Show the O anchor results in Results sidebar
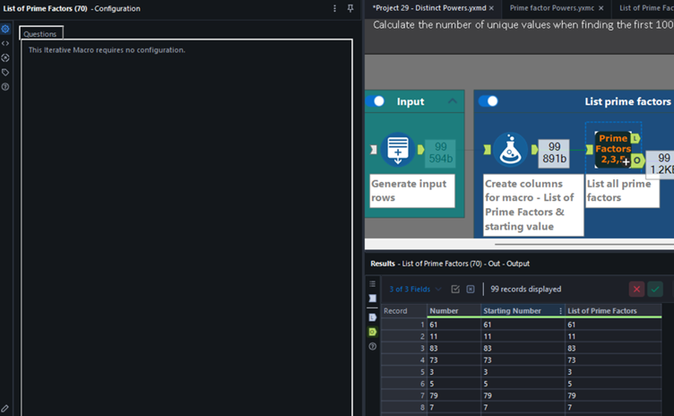This screenshot has height=416, width=674. point(372,332)
